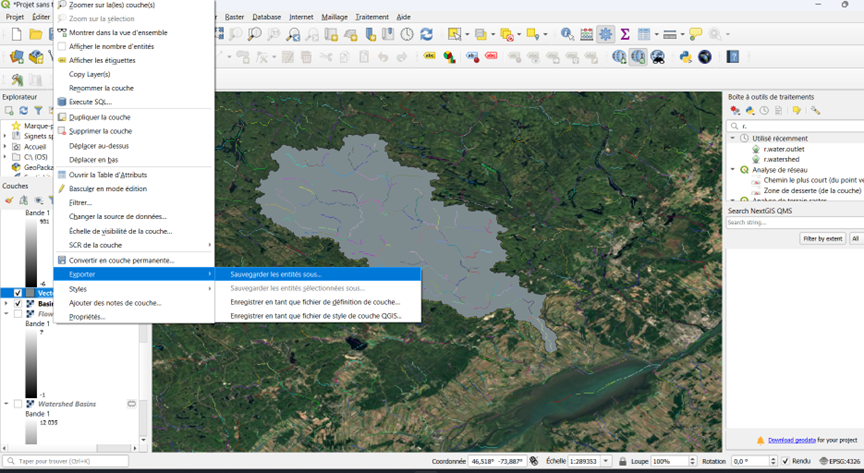Click the refresh map canvas icon
864x473 pixels.
tap(427, 34)
